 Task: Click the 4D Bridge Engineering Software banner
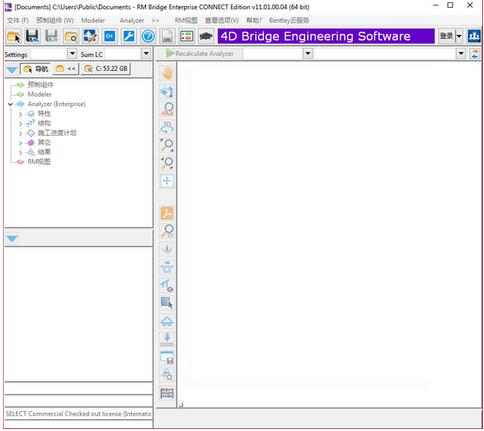point(326,36)
